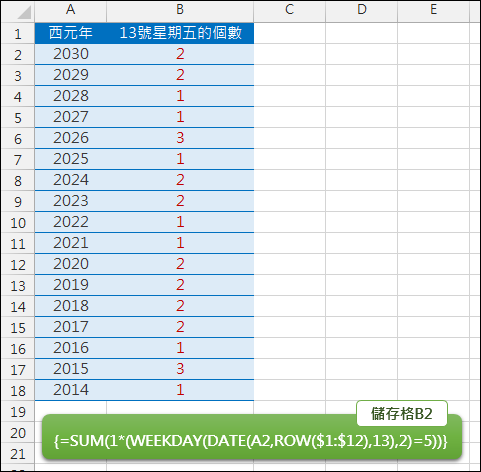Select cell containing 2020

70,264
